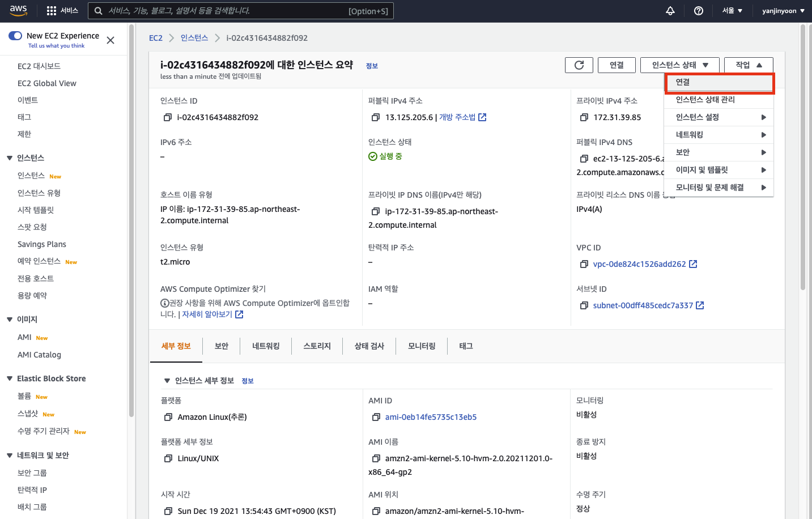Copy platform details Linux/UNIX
Viewport: 812px width, 519px height.
click(168, 458)
